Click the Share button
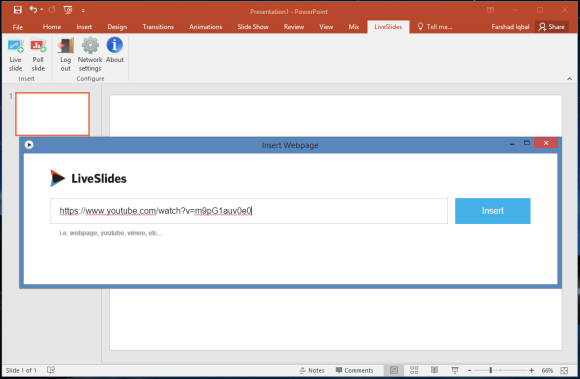Screen dimensions: 580x379 tap(552, 27)
